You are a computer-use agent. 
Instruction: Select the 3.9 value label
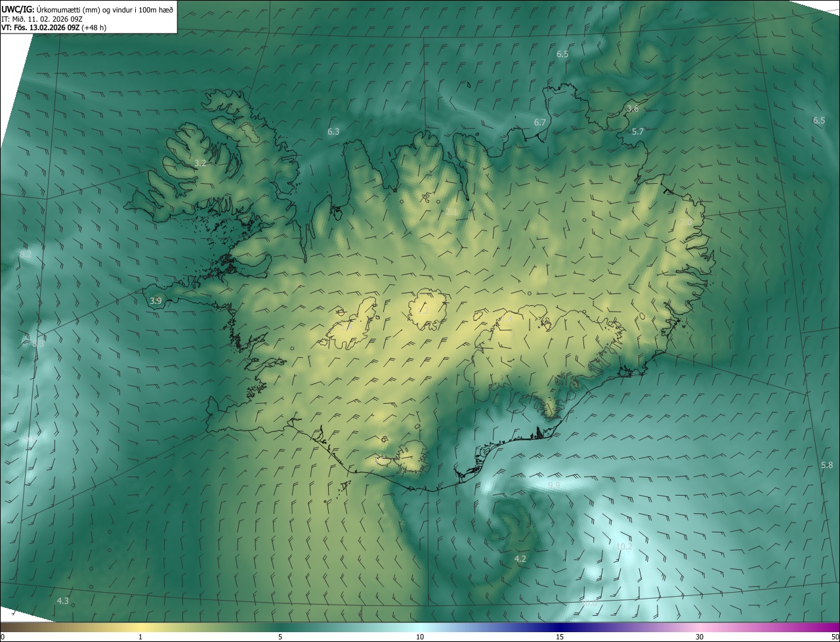coord(156,301)
